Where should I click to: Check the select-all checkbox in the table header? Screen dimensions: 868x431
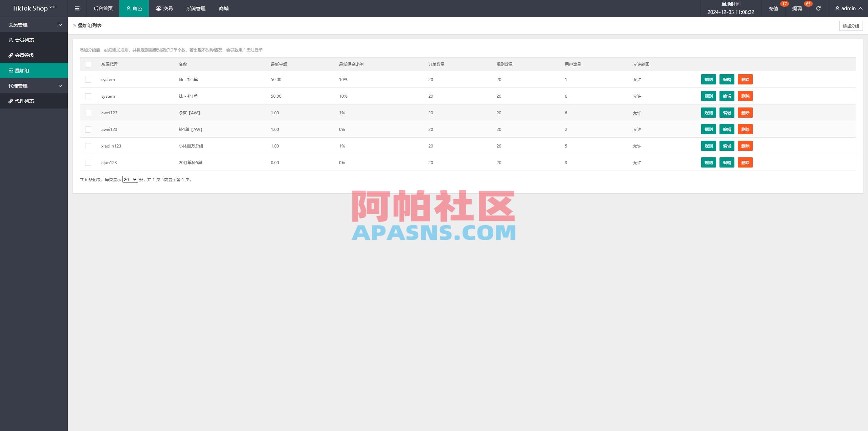(88, 64)
